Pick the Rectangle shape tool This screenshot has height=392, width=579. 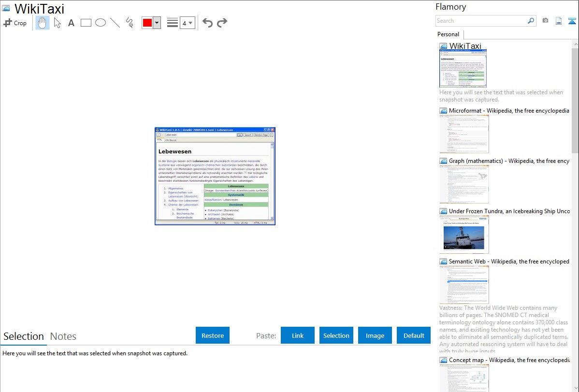coord(86,23)
